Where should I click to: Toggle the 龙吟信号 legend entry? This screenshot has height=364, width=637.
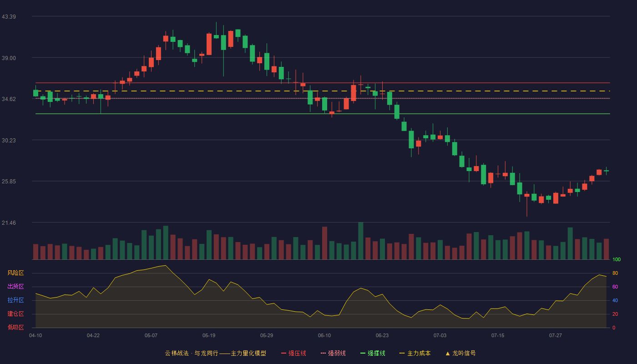point(460,353)
